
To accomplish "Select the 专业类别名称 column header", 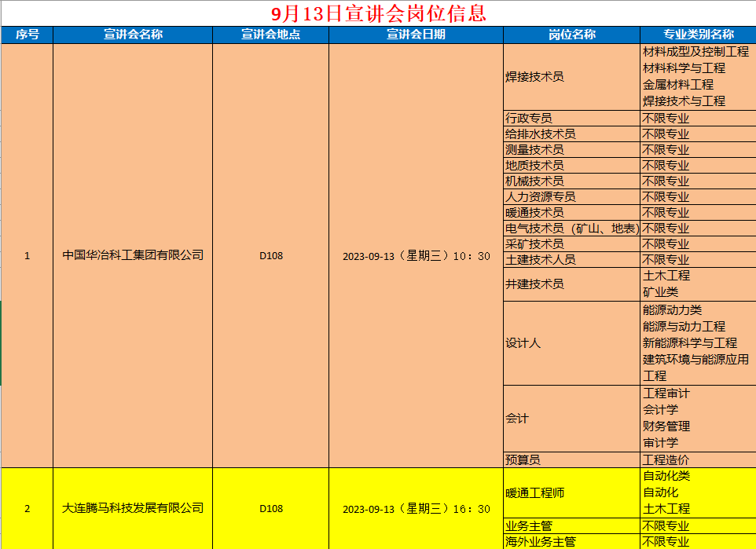I will click(x=698, y=35).
